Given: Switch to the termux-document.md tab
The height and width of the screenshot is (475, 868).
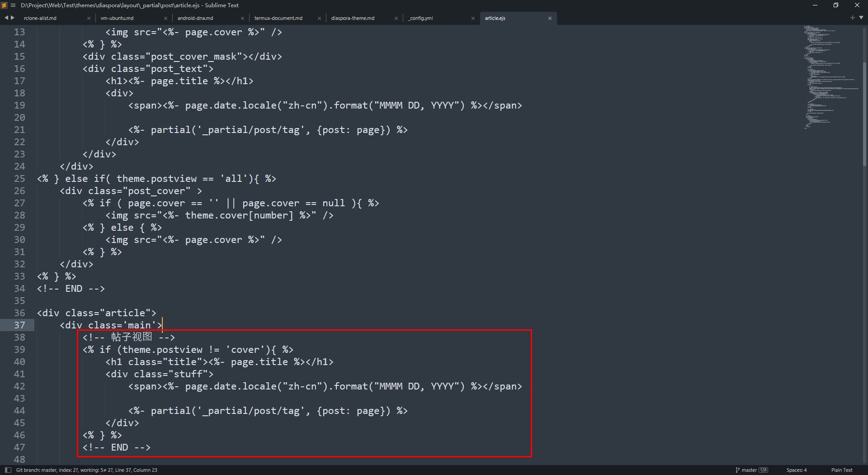Looking at the screenshot, I should click(x=278, y=18).
